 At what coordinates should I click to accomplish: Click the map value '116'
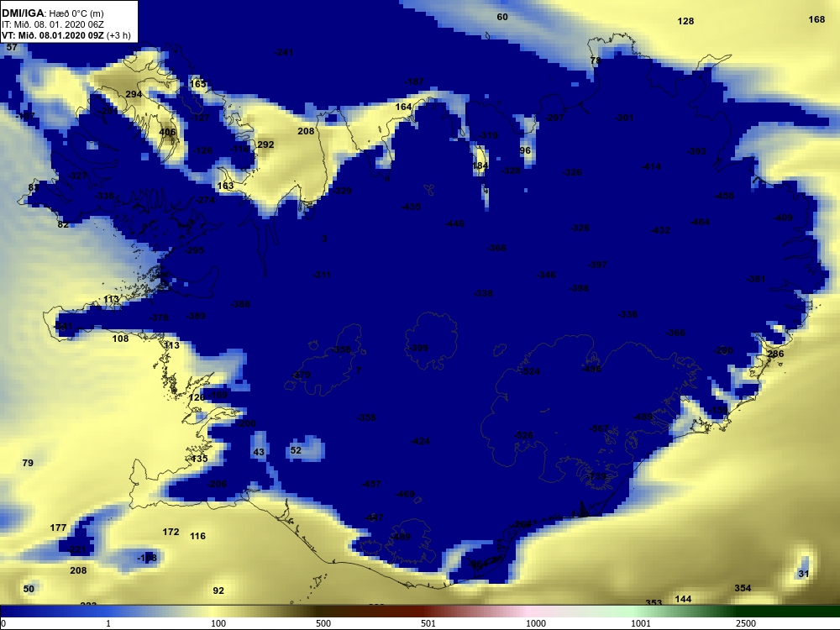tap(197, 536)
